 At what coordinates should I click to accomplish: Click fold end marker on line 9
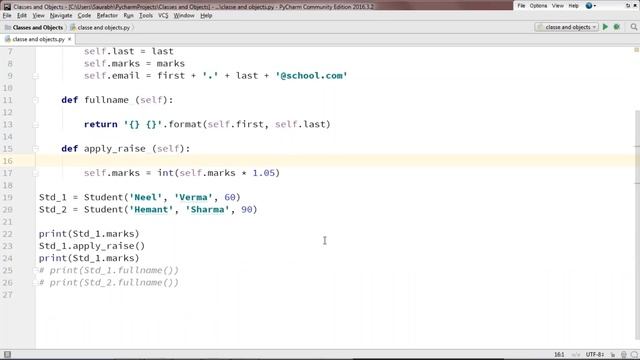click(x=36, y=76)
